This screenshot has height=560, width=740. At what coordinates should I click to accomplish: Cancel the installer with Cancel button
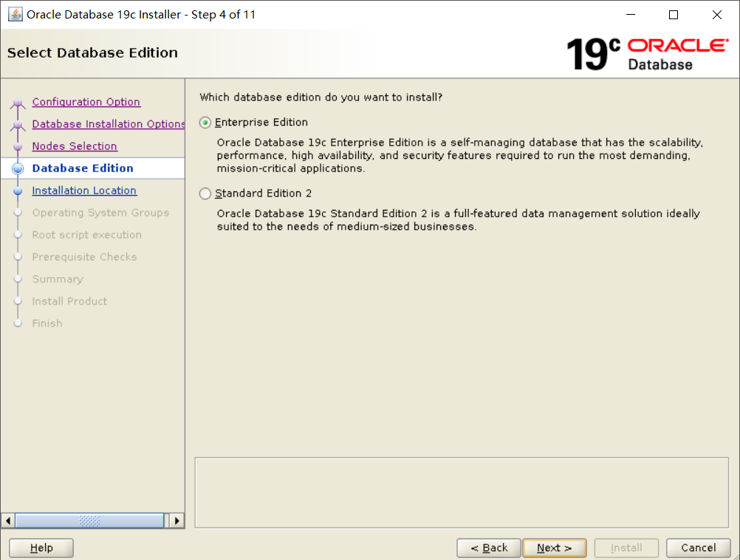point(699,547)
